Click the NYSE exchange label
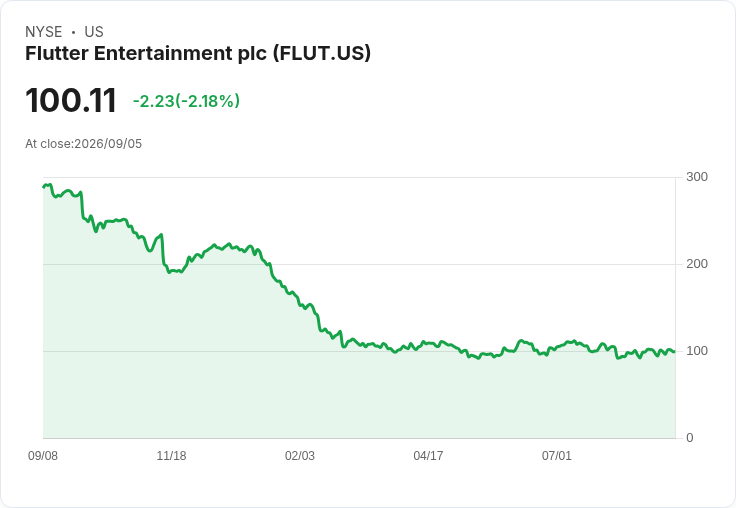 pyautogui.click(x=44, y=32)
